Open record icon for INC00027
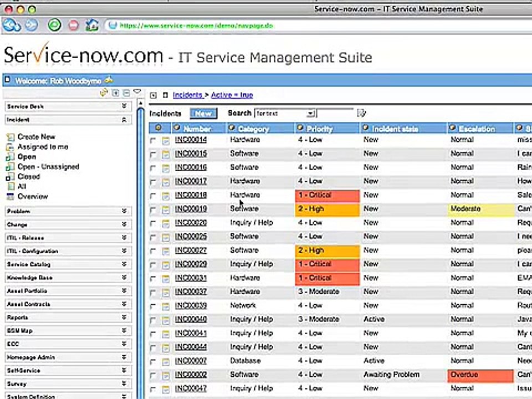The image size is (532, 399). (x=166, y=251)
